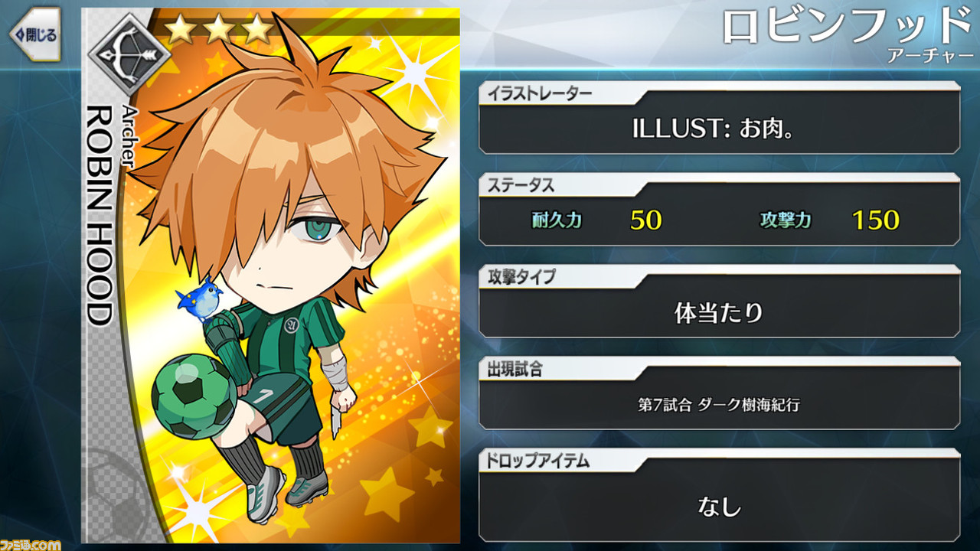980x551 pixels.
Task: Click the 閉じる close button
Action: 34,35
